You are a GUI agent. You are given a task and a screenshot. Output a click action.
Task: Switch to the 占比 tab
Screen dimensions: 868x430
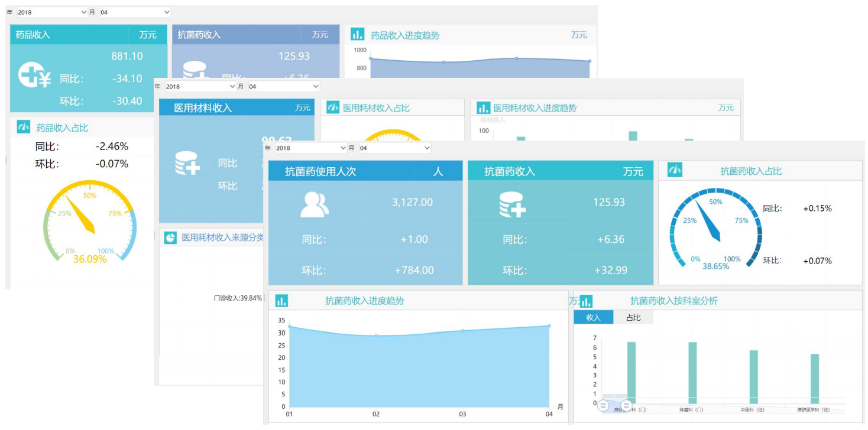pyautogui.click(x=633, y=318)
